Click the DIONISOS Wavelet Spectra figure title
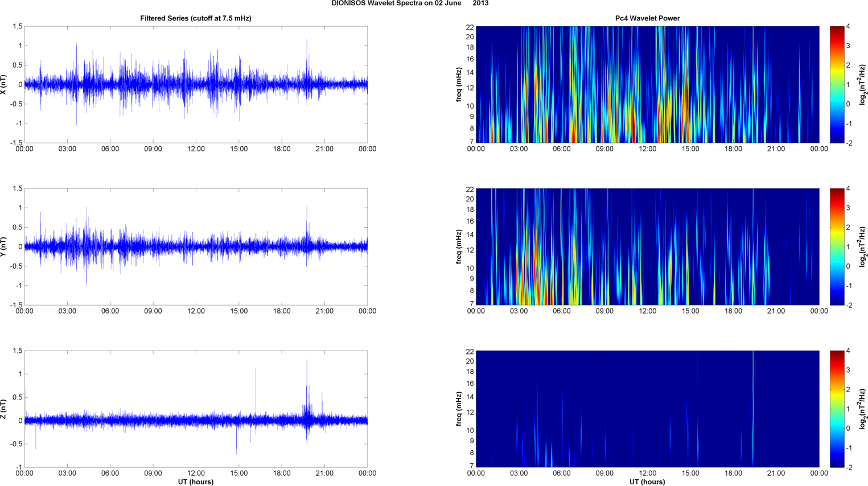 tap(409, 3)
